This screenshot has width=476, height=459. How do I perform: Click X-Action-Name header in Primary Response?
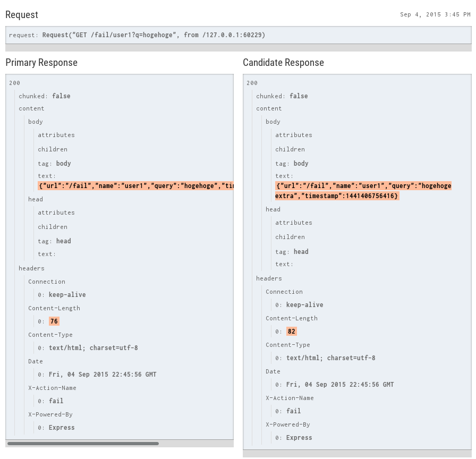tap(52, 388)
